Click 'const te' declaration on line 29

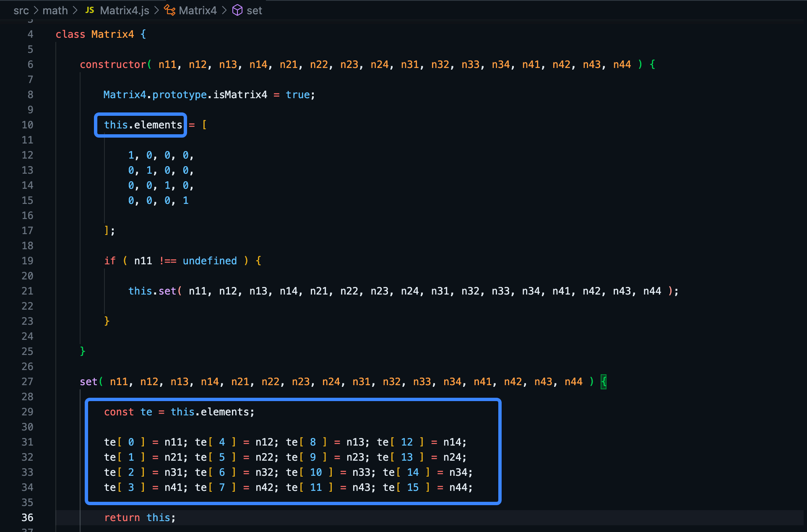[x=128, y=412]
